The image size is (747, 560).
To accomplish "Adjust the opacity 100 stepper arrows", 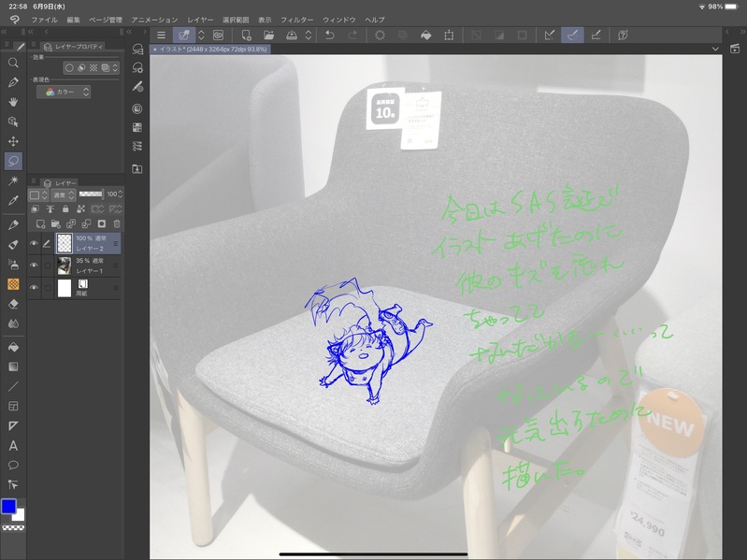I will 121,194.
